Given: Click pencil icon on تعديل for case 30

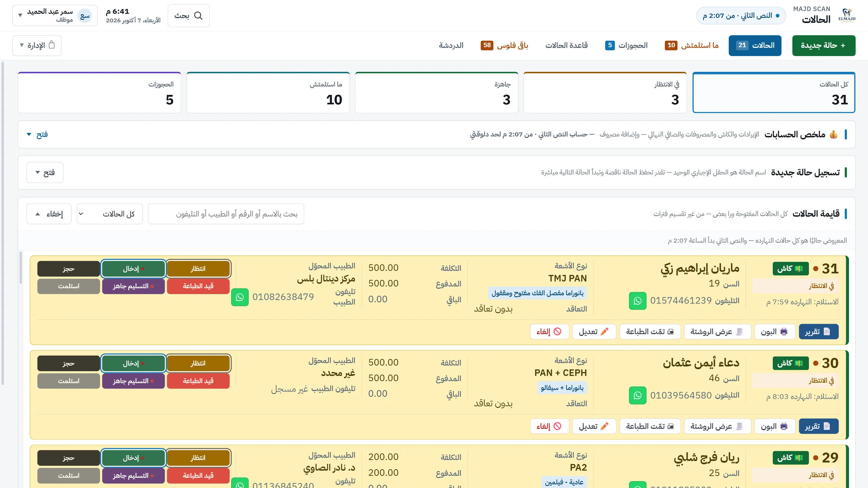Looking at the screenshot, I should click(605, 426).
